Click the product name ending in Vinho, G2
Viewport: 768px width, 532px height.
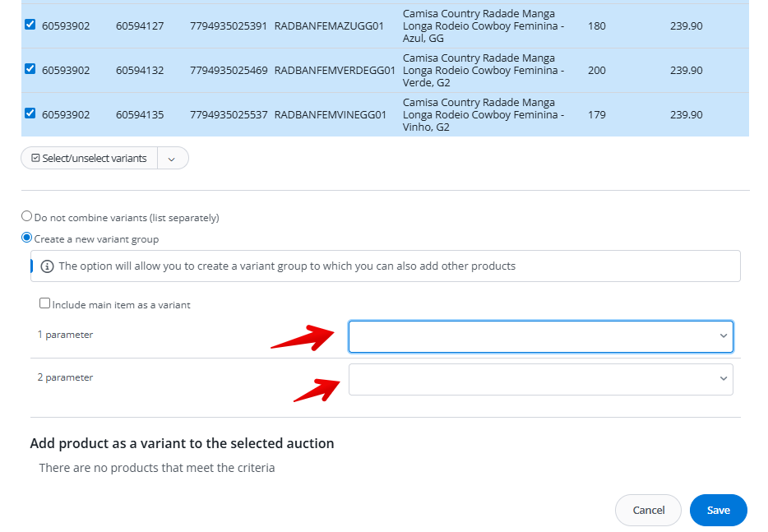[483, 115]
